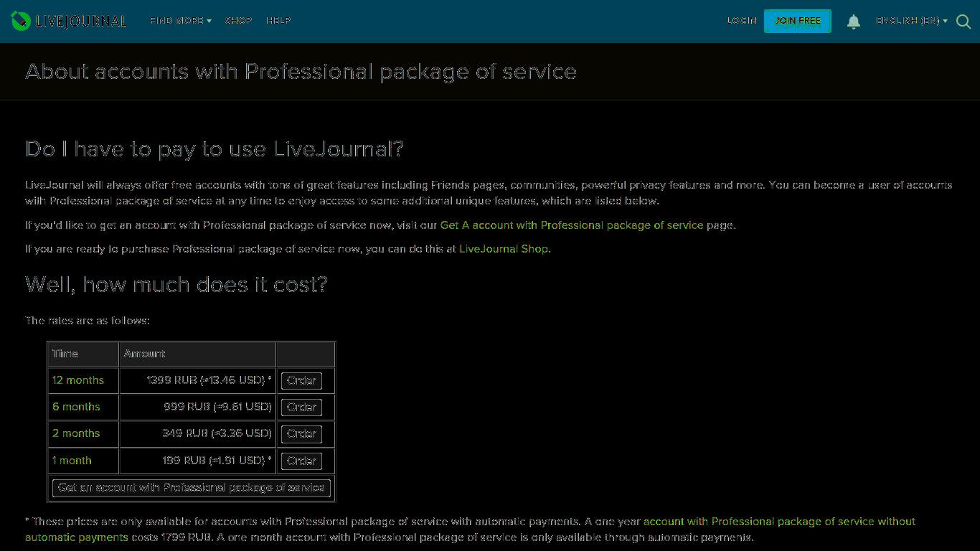The image size is (980, 551).
Task: Select the 1399 RUB amount cell
Action: tap(197, 380)
